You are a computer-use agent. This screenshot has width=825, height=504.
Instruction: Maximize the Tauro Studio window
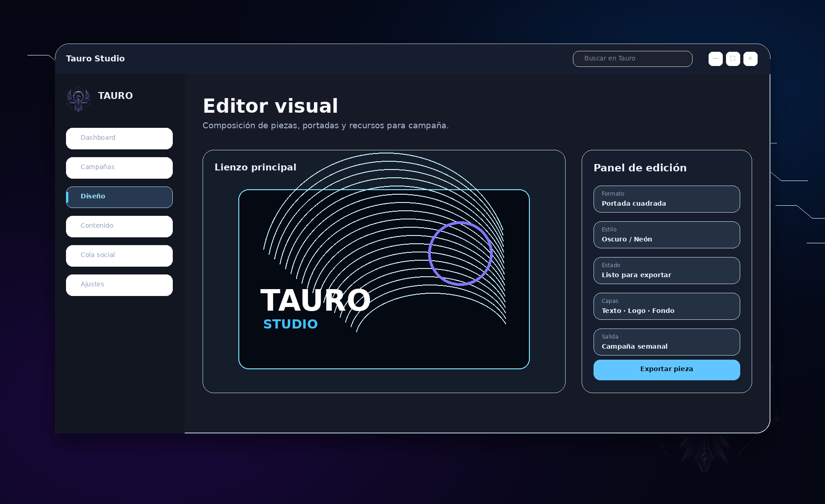click(x=733, y=59)
